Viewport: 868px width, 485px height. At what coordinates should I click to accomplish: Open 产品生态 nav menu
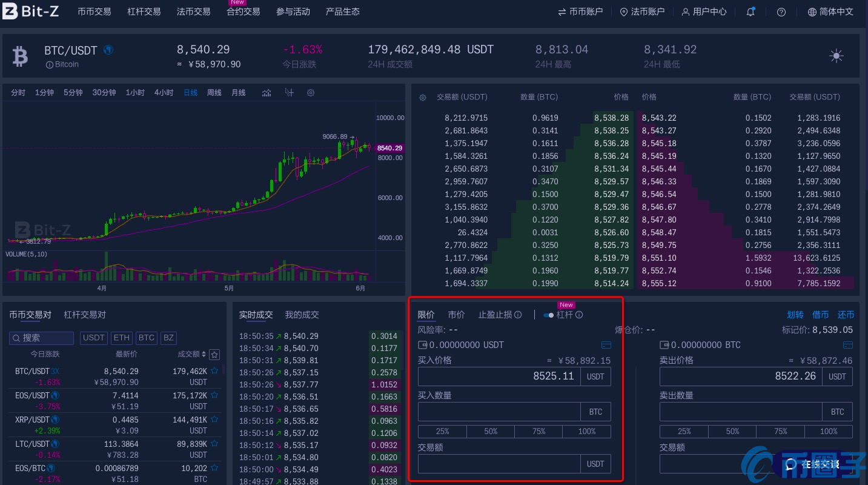coord(343,12)
